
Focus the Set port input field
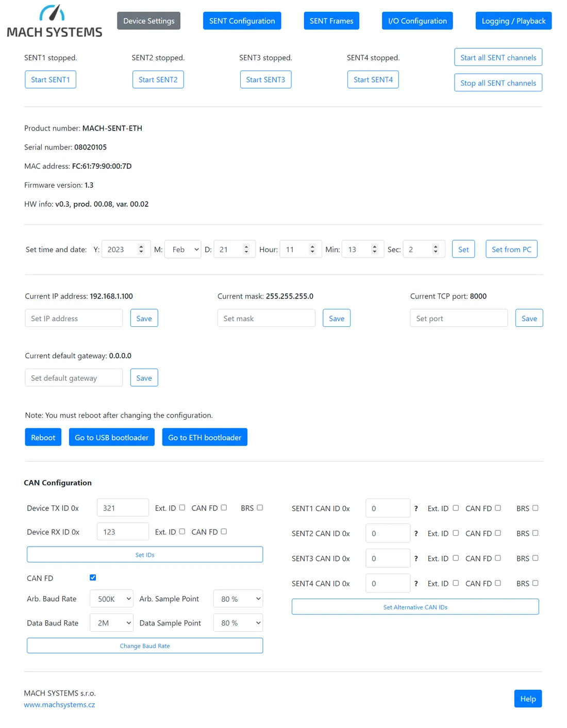[x=459, y=318]
